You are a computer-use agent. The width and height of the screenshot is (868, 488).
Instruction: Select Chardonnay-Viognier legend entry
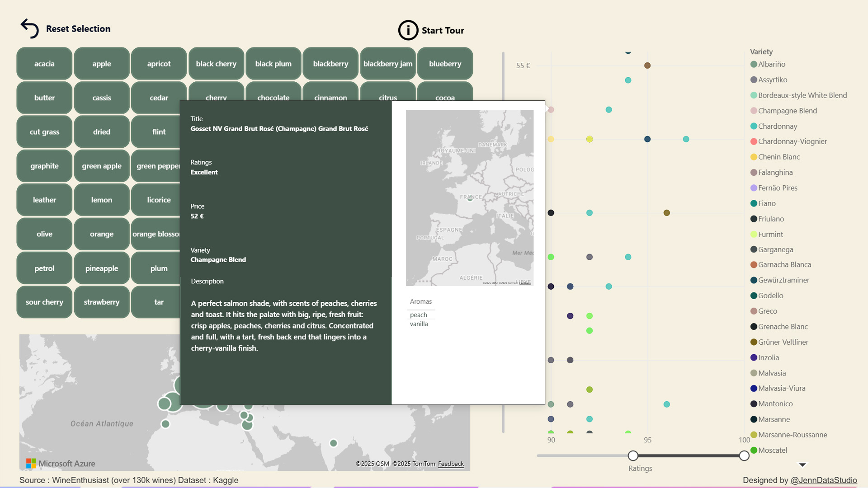(788, 141)
